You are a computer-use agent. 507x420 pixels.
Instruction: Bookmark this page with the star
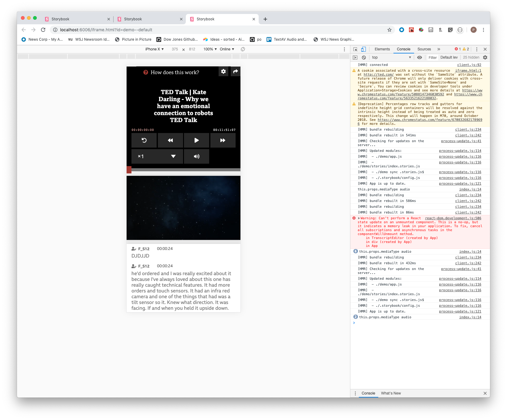[390, 30]
